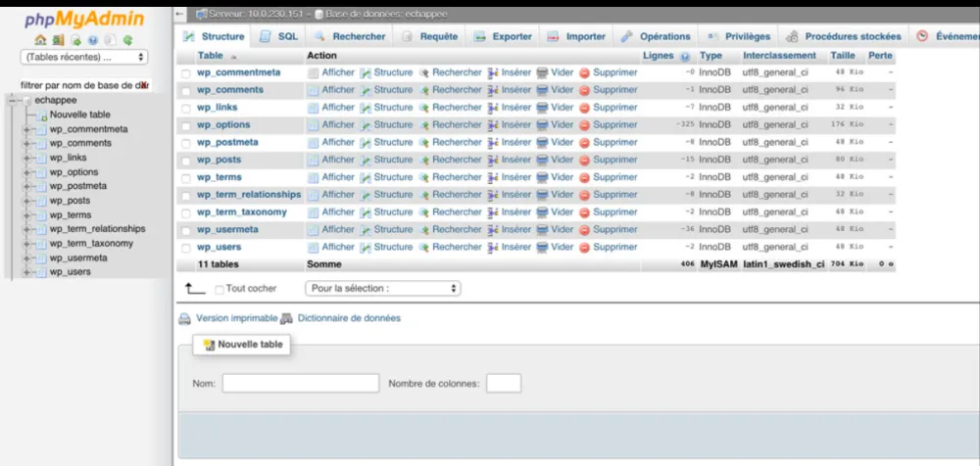Click the Rechercher icon for wp_links
This screenshot has width=980, height=466.
coord(424,108)
